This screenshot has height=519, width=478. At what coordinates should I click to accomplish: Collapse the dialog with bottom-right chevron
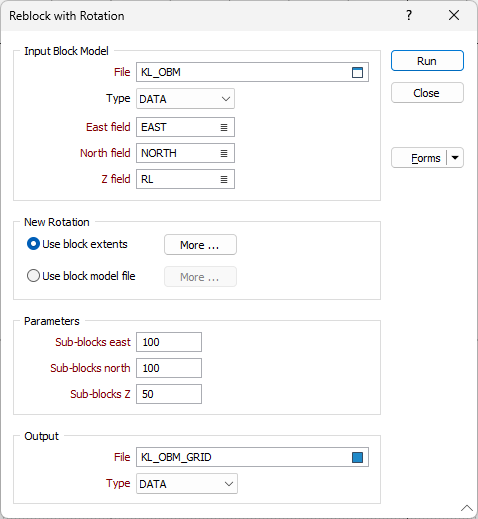(467, 508)
